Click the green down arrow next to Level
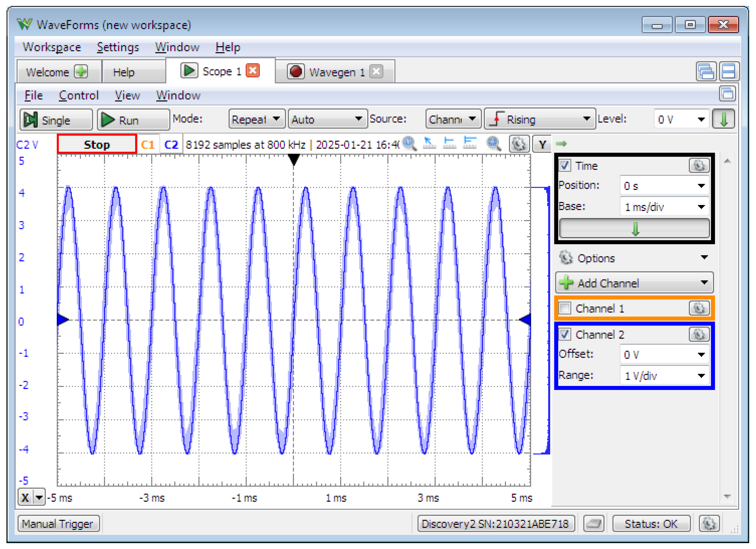 point(723,119)
